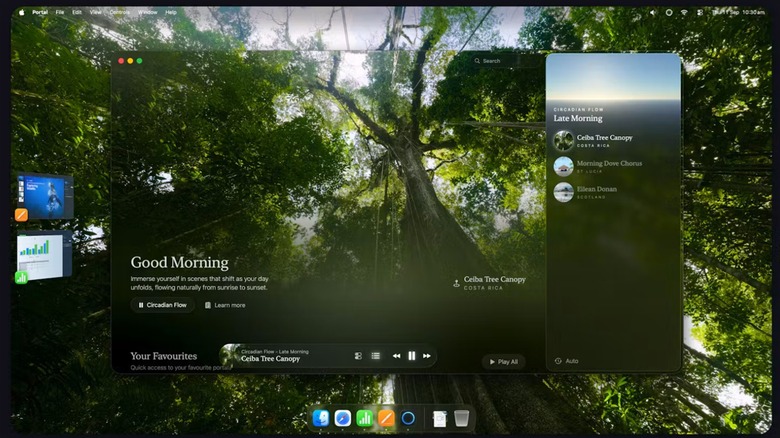
Task: Click the Portal circle icon in menu bar
Action: [x=669, y=12]
